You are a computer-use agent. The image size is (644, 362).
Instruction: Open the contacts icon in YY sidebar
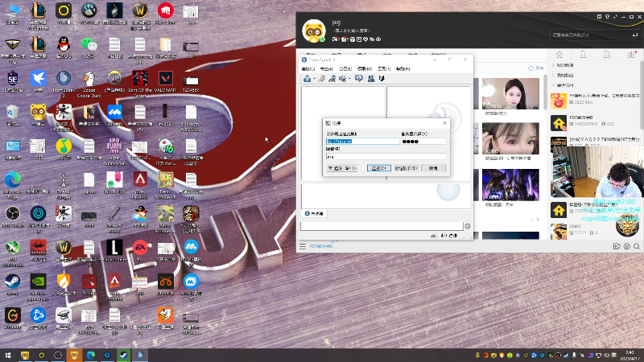(583, 55)
